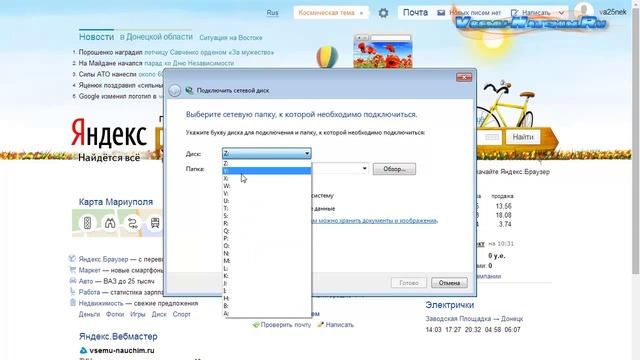The image size is (640, 360).
Task: Choose drive letter U: in the dropdown
Action: point(267,201)
